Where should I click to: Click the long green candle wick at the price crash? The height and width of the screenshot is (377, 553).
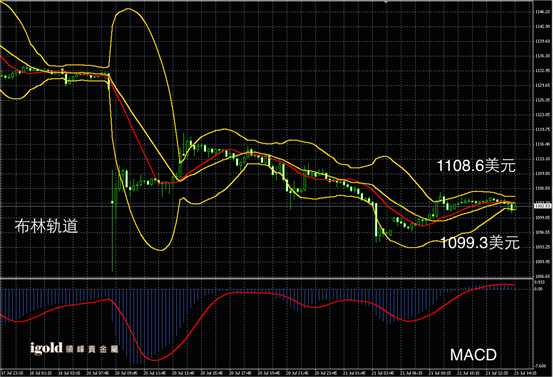[x=113, y=220]
